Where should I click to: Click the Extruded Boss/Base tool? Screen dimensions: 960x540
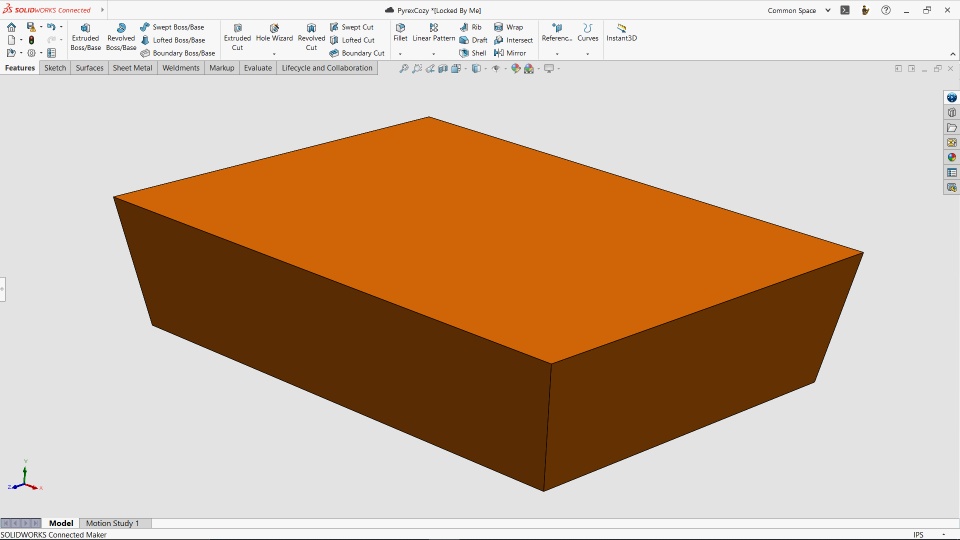(x=85, y=37)
